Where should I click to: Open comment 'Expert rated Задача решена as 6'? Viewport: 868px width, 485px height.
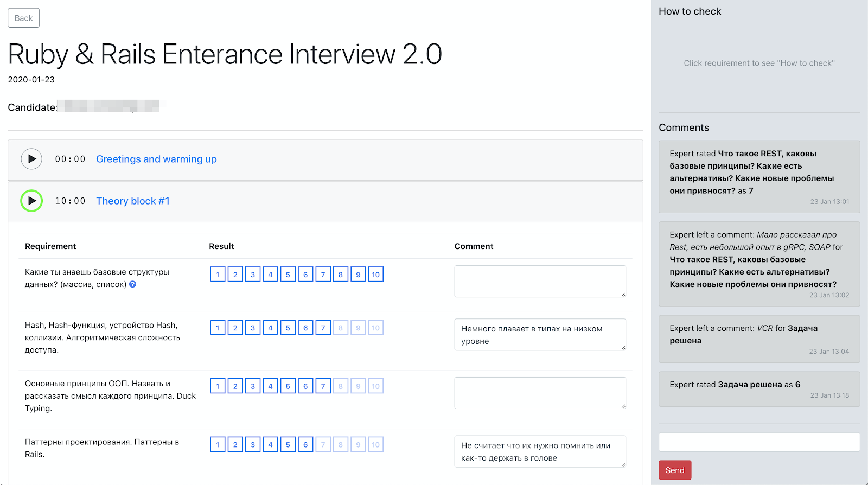coord(759,389)
